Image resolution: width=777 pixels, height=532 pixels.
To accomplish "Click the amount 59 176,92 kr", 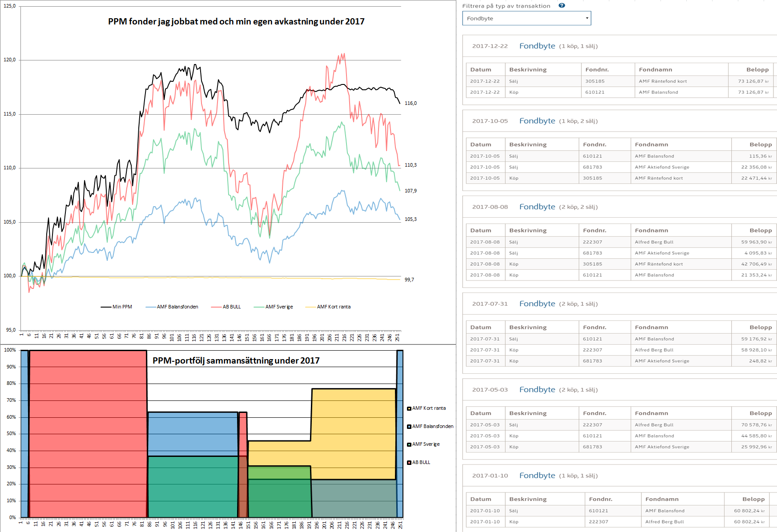I will coord(757,339).
